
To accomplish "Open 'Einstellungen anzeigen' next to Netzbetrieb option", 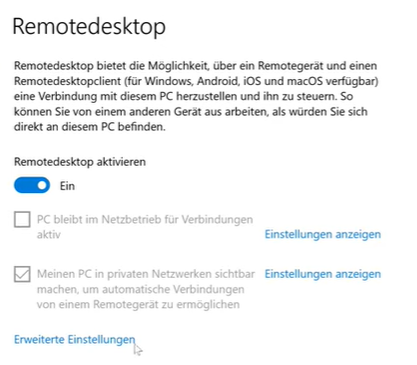I will pos(322,234).
